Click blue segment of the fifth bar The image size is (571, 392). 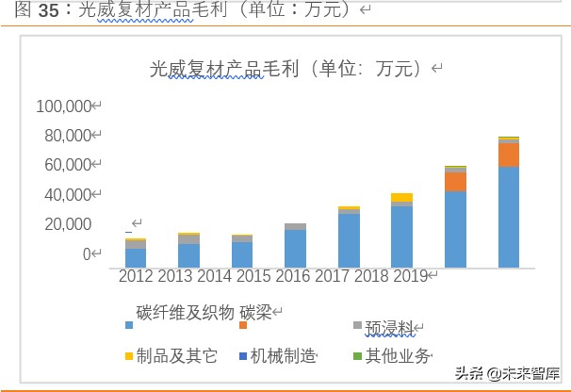click(x=349, y=241)
